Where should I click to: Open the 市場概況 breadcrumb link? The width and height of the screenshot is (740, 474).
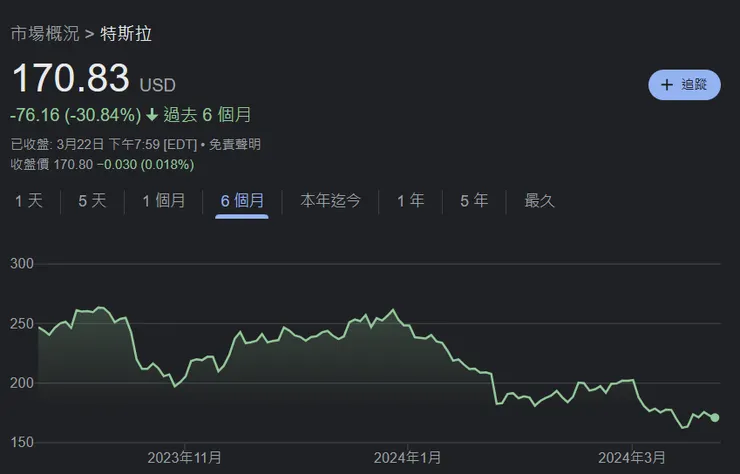(x=45, y=34)
